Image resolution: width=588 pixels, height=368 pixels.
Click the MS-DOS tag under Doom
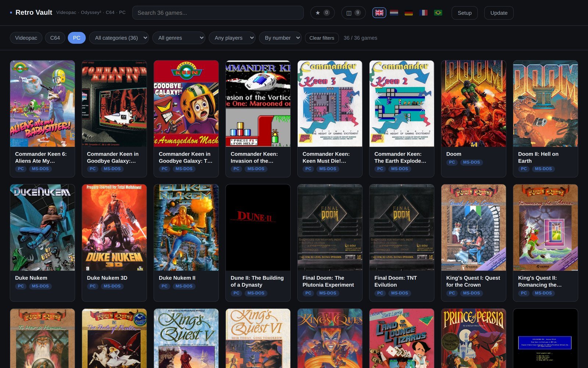[472, 162]
